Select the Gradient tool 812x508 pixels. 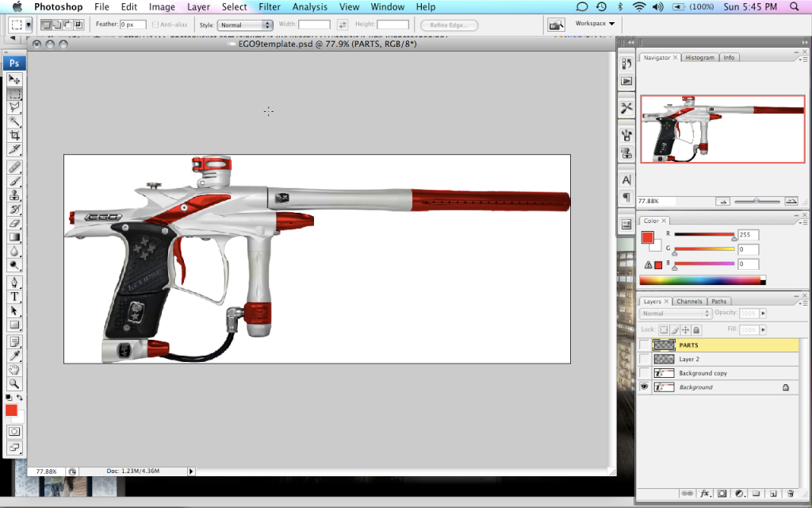tap(14, 237)
